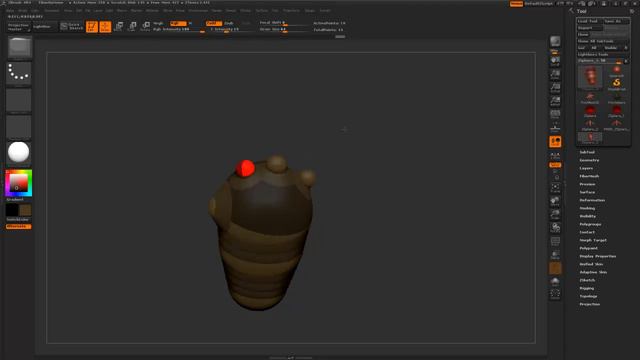Open the current brush thumbnail picker
Screen dimensions: 640x360
(x=19, y=47)
